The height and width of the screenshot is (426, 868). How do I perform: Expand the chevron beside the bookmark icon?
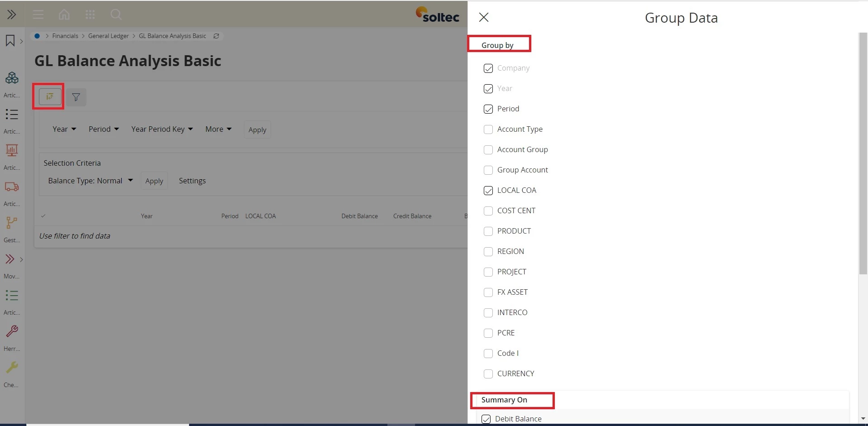[21, 41]
